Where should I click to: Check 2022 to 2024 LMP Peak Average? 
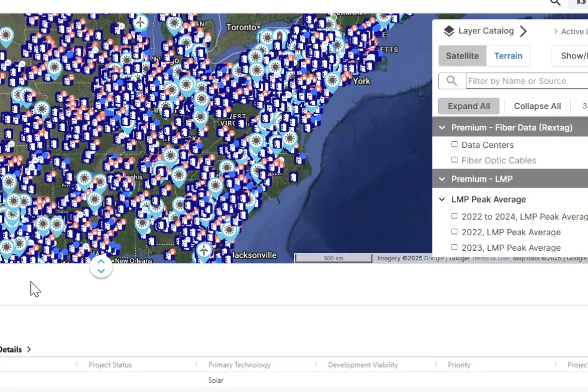tap(454, 216)
